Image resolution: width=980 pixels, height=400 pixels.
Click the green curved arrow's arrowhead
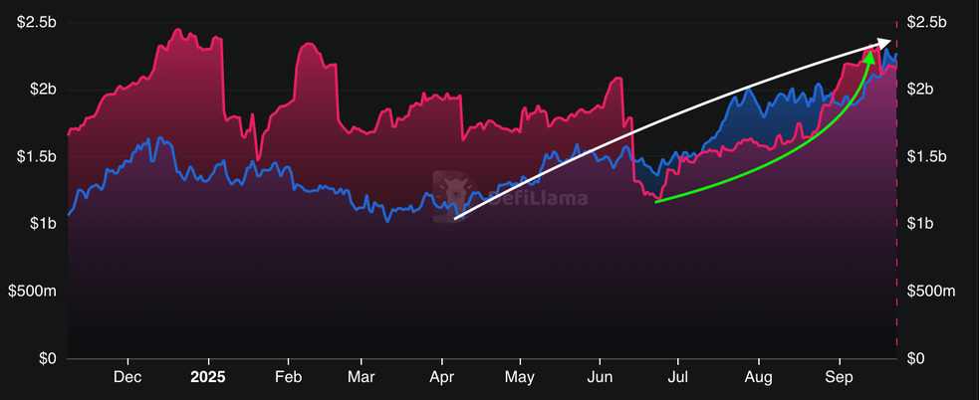click(x=870, y=54)
